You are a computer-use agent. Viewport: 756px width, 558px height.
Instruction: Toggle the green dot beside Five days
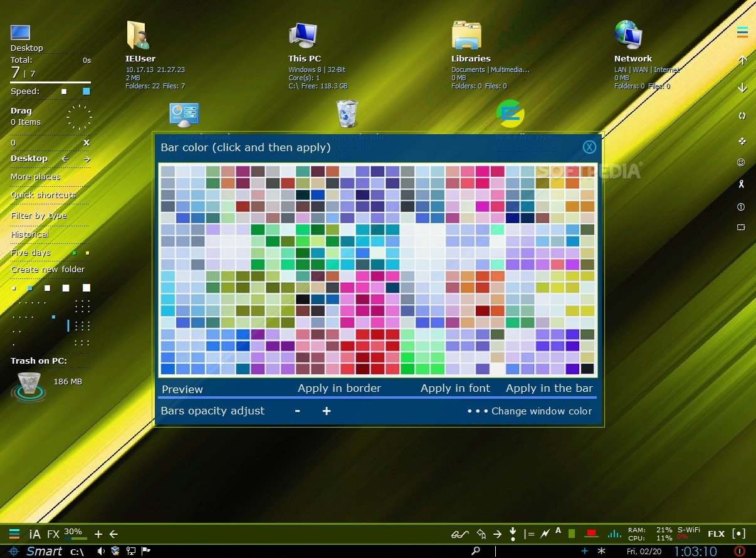pos(75,253)
